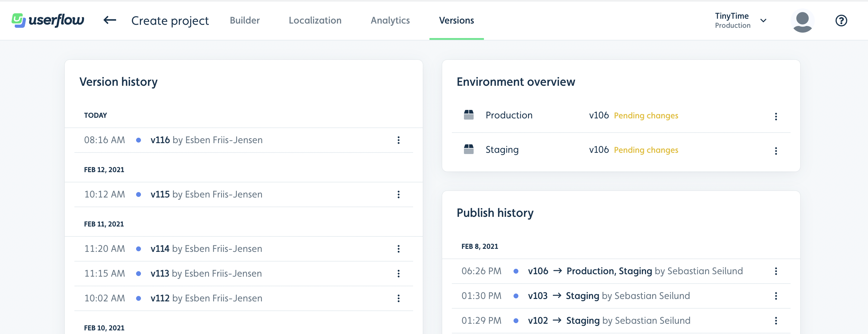Viewport: 868px width, 334px height.
Task: Select the v102 Staging publish entry
Action: coord(621,320)
